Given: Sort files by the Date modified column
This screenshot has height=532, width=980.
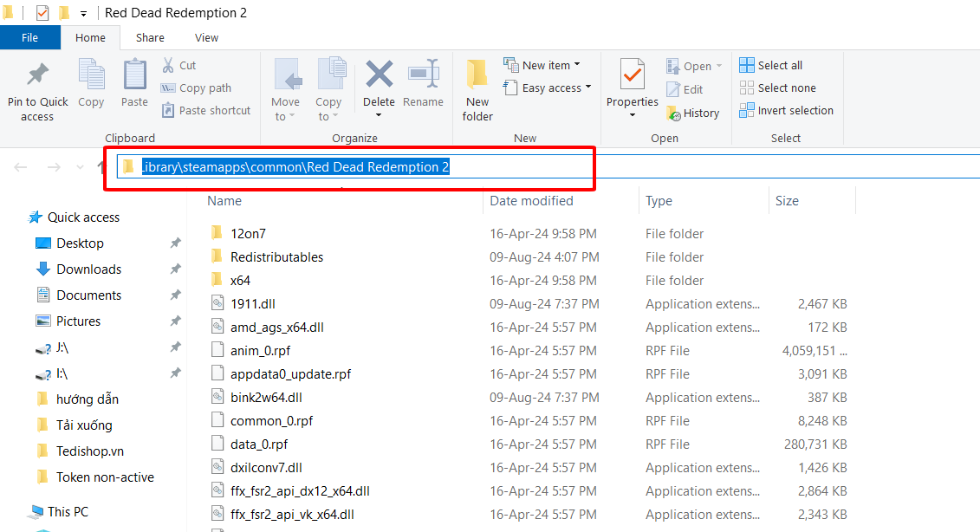Looking at the screenshot, I should point(531,201).
